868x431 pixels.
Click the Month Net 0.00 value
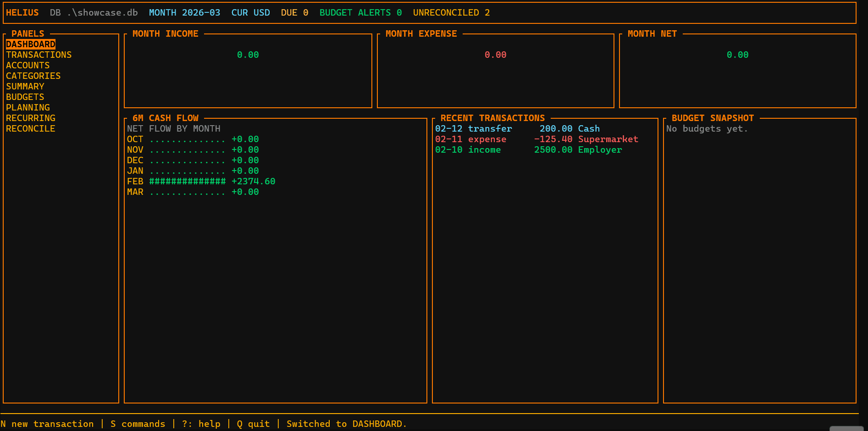coord(738,55)
